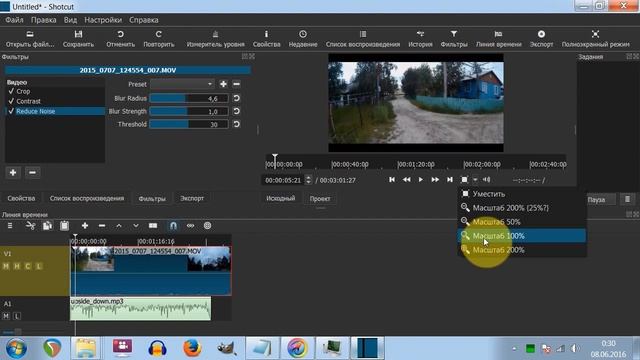Open file via Открыть файл toolbar icon
640x360 pixels.
click(x=30, y=39)
